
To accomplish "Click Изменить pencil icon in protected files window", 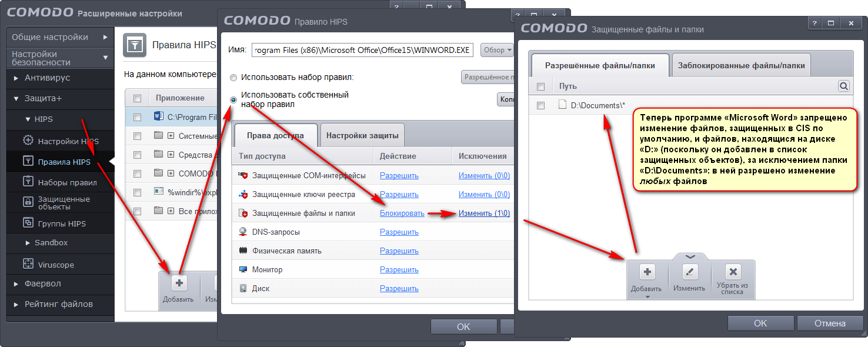I will [689, 272].
